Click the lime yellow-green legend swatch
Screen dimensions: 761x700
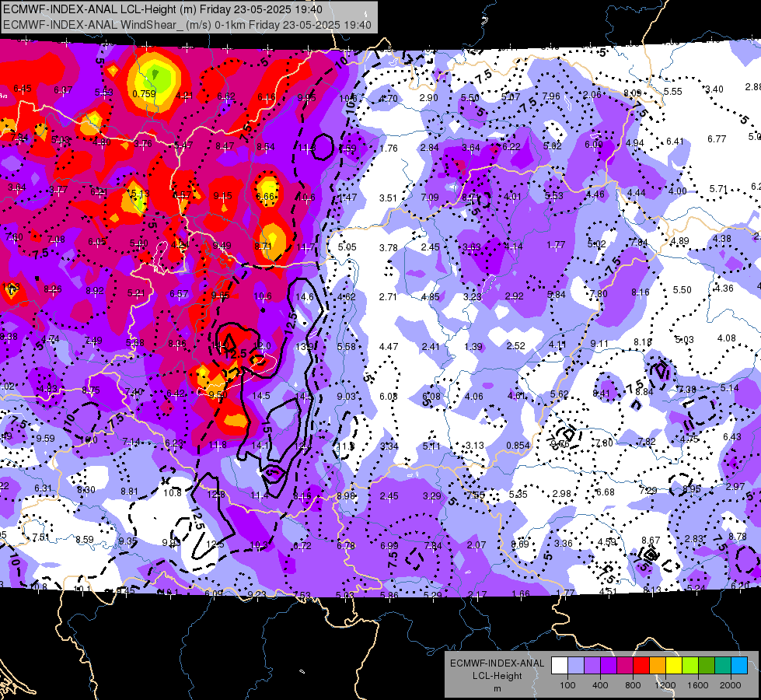690,666
